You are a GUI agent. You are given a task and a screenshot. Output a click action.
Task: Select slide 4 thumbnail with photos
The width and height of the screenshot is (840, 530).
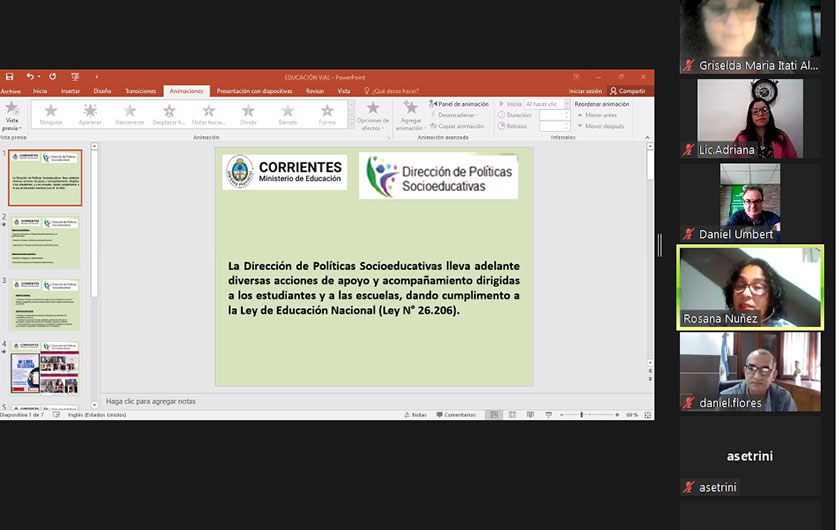point(45,368)
